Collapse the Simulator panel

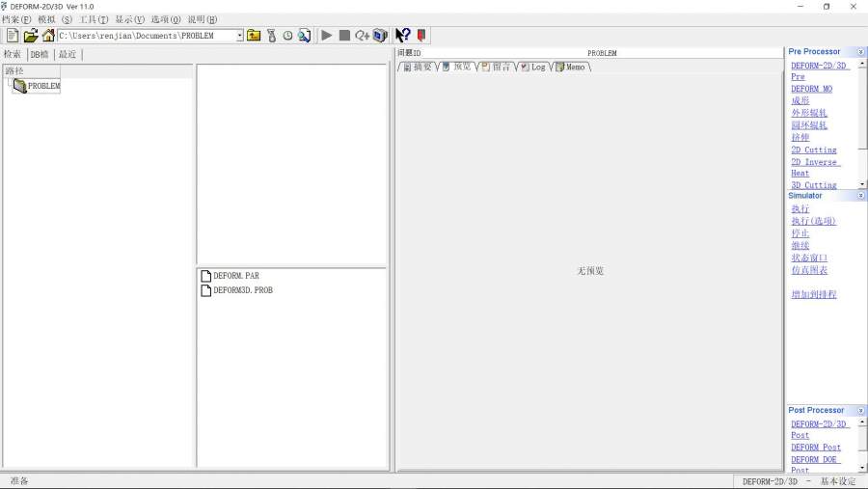tap(861, 196)
